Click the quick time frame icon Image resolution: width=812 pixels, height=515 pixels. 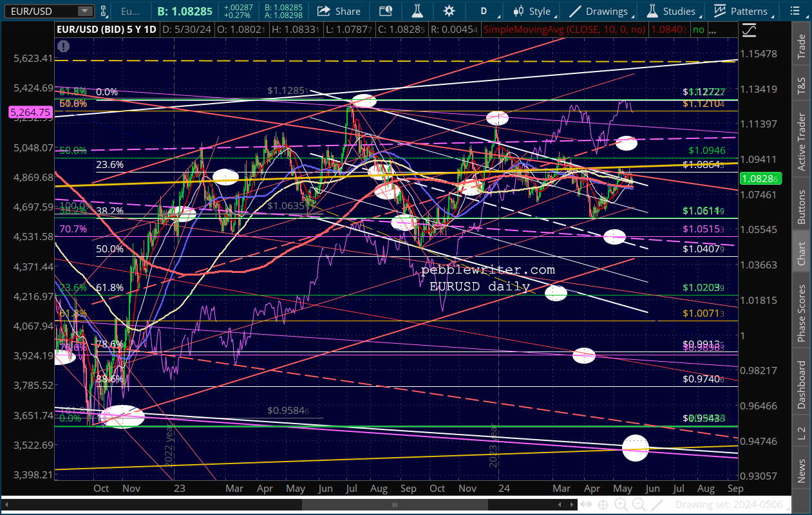coord(386,11)
